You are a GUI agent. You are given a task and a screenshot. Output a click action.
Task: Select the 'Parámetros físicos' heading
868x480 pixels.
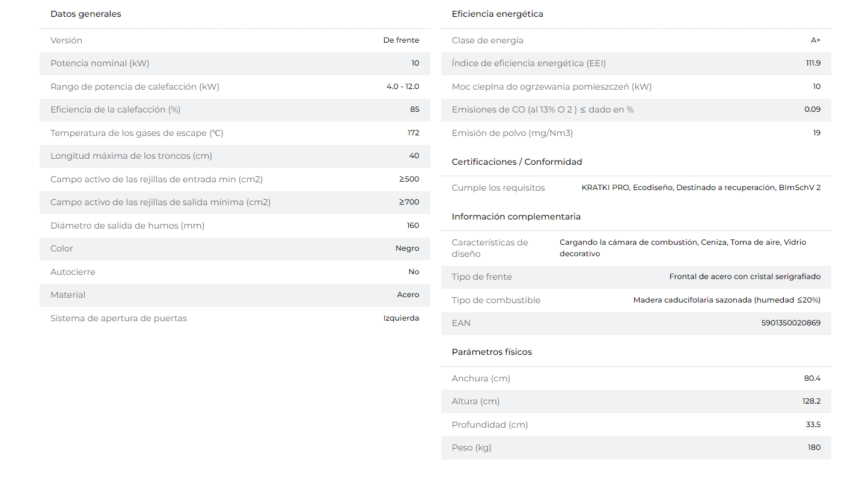point(492,352)
